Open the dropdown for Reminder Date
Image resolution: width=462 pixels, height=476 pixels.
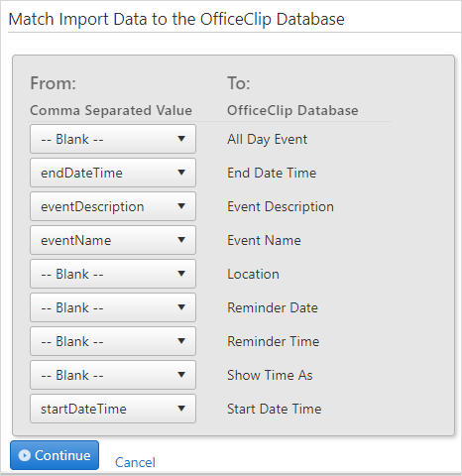(113, 307)
